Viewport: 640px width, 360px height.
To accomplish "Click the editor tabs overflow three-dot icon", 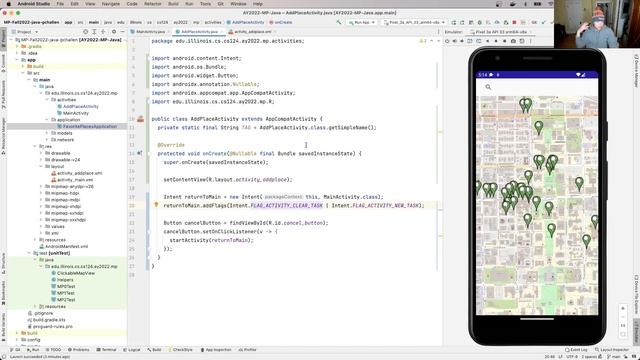I will coord(438,31).
